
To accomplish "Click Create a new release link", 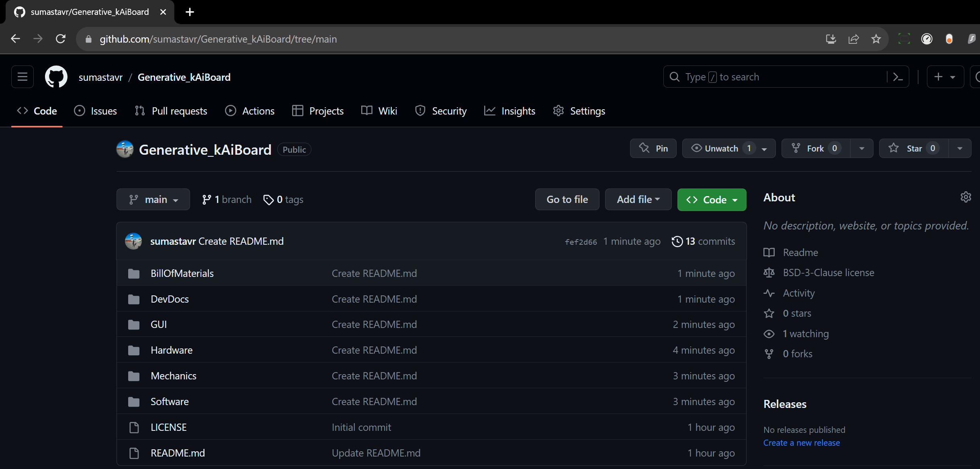I will coord(801,442).
